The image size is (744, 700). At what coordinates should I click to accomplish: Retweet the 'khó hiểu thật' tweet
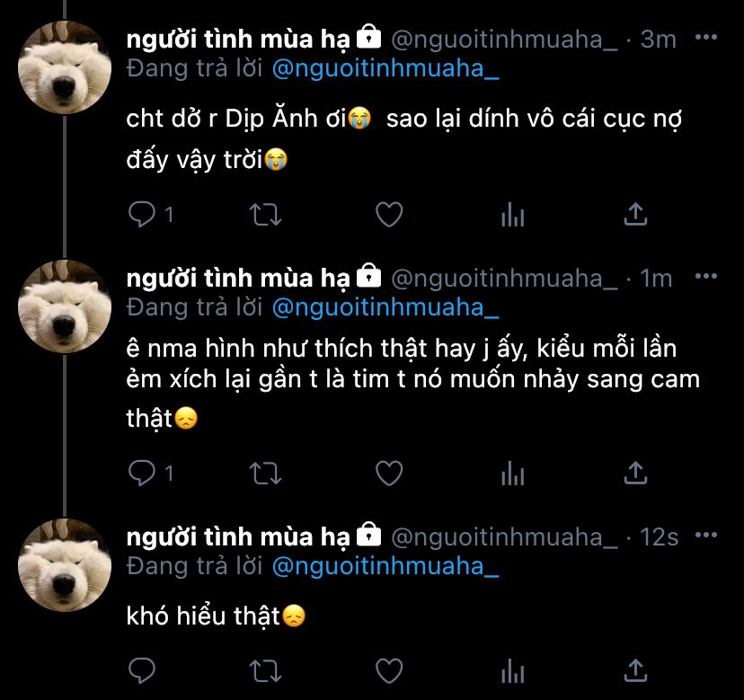pyautogui.click(x=266, y=670)
